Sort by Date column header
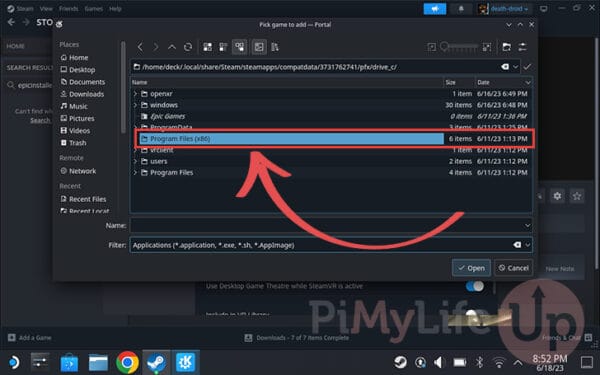The height and width of the screenshot is (375, 600). [503, 82]
